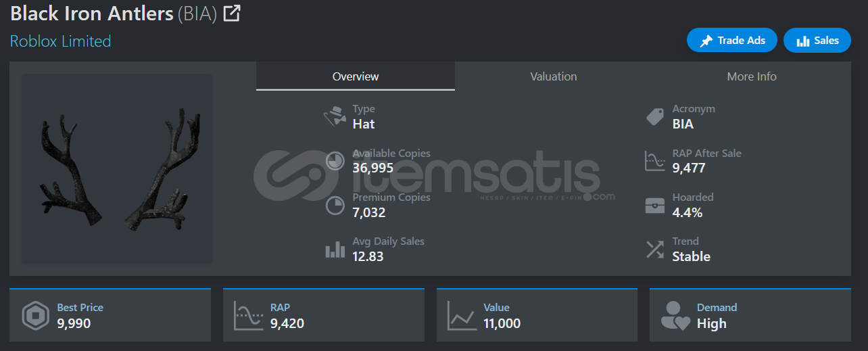The height and width of the screenshot is (351, 868).
Task: Click the bar chart icon in Sales
Action: pyautogui.click(x=803, y=41)
